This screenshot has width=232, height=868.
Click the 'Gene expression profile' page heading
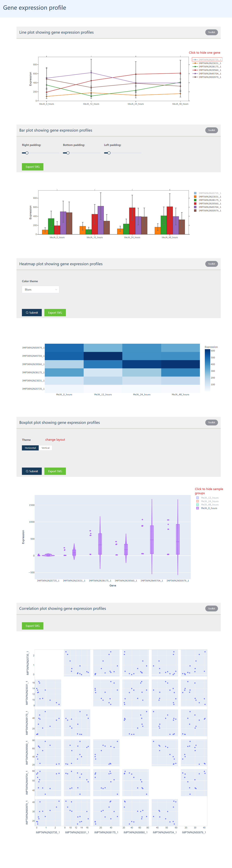click(x=35, y=8)
